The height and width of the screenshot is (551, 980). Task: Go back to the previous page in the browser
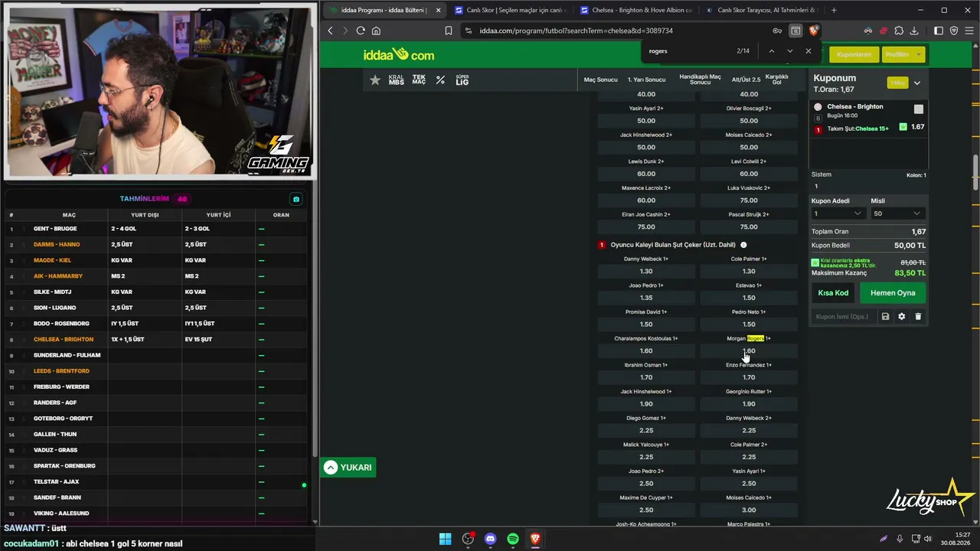331,31
